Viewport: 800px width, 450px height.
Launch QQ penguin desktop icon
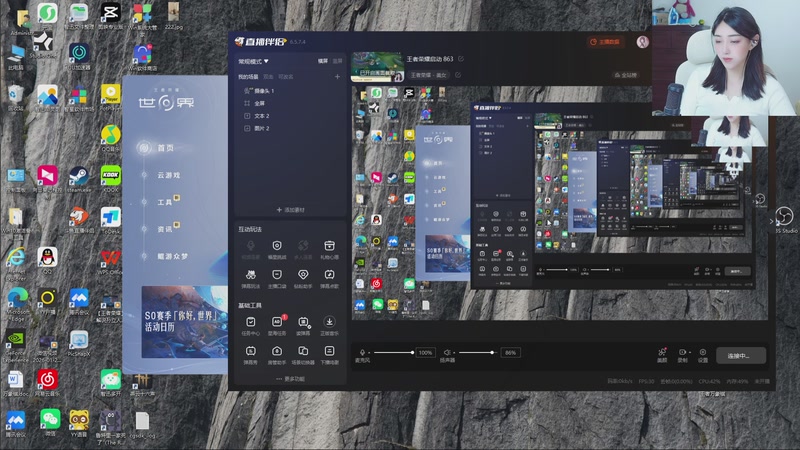47,257
